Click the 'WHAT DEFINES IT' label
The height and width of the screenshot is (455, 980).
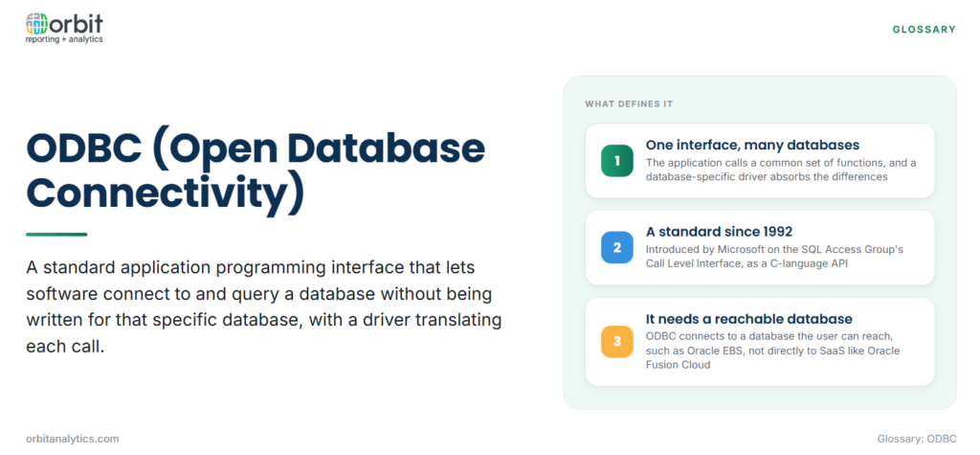629,103
